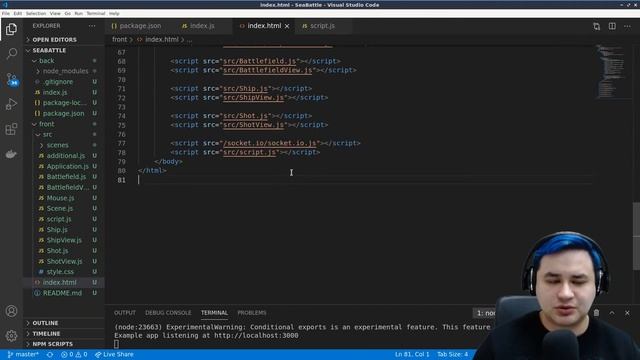
Task: Open Explorer's more actions ellipsis
Action: (92, 26)
